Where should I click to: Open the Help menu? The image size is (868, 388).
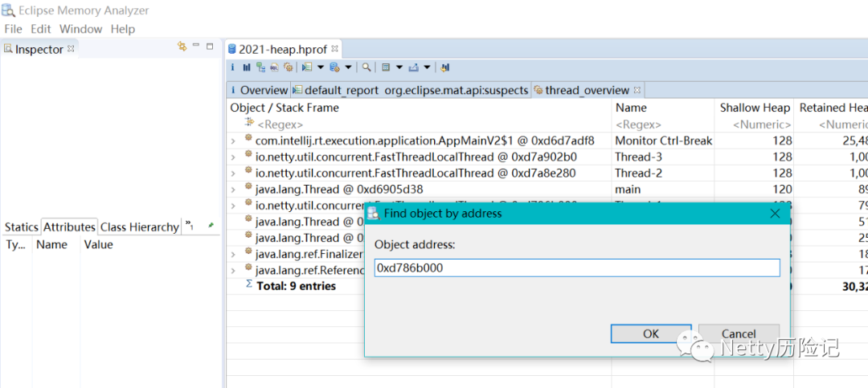tap(123, 29)
